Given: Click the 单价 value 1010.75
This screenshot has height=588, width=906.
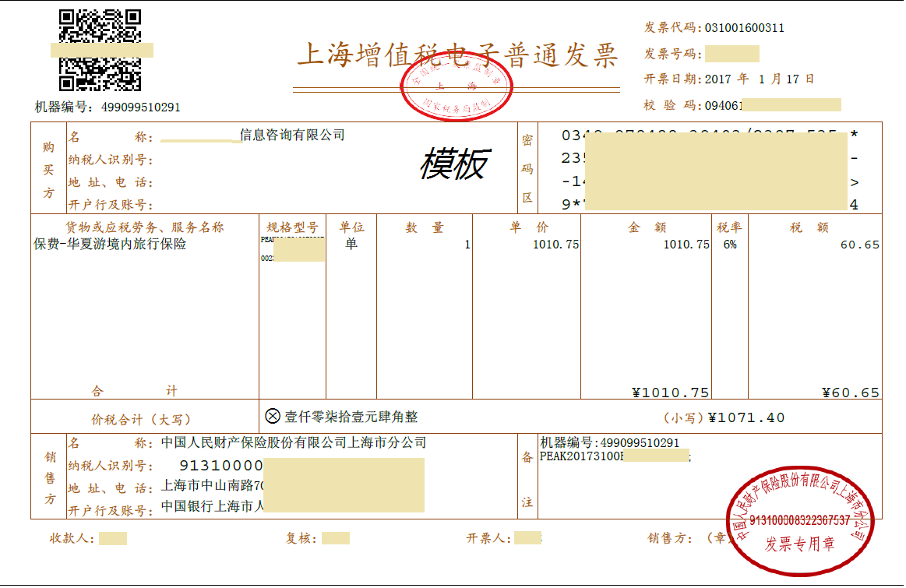Looking at the screenshot, I should [x=555, y=245].
